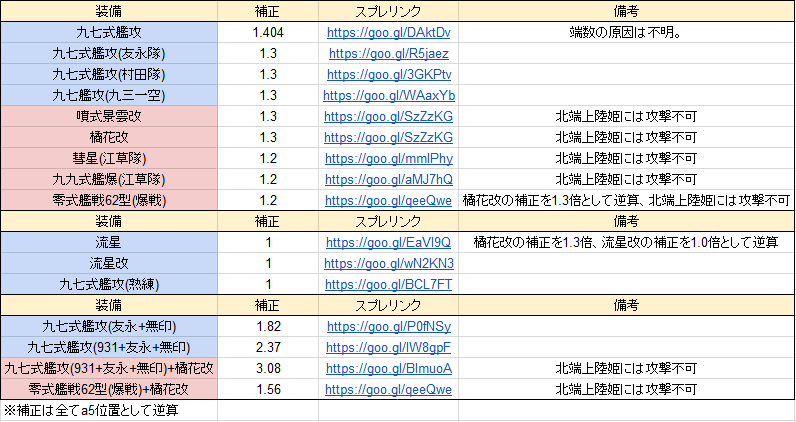
Task: Open the goo.gl/aMJ7hQ link
Action: [x=388, y=179]
